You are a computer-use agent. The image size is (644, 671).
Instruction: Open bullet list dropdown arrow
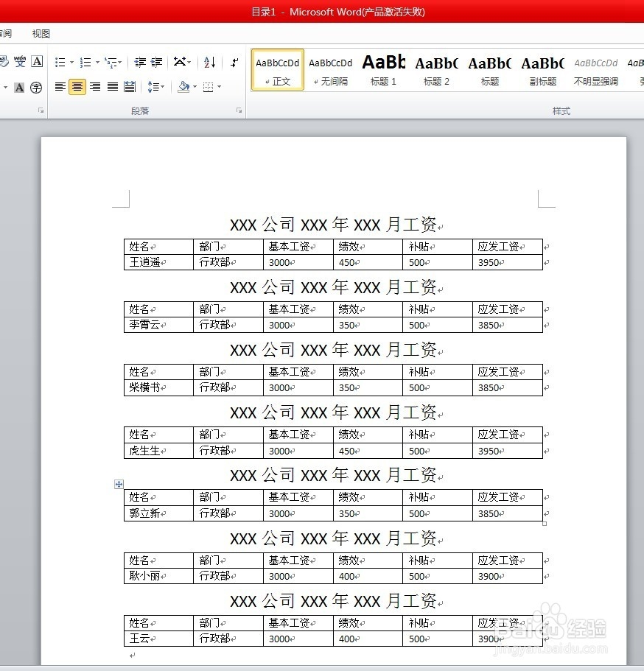pyautogui.click(x=71, y=63)
